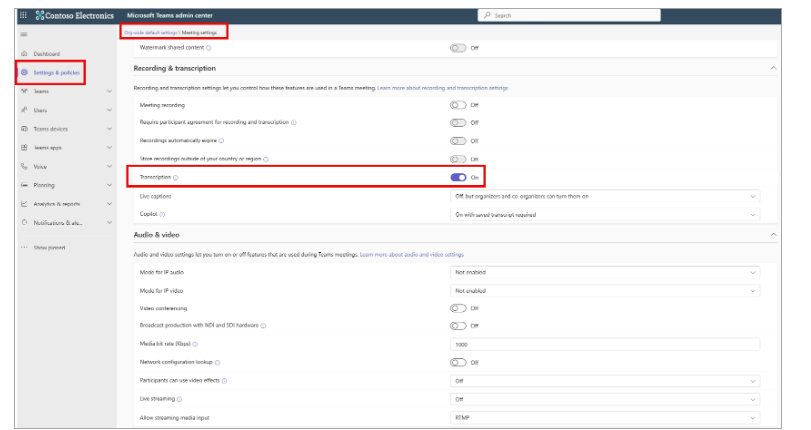Expand the Teams menu chevron
This screenshot has width=811, height=430.
click(x=109, y=91)
